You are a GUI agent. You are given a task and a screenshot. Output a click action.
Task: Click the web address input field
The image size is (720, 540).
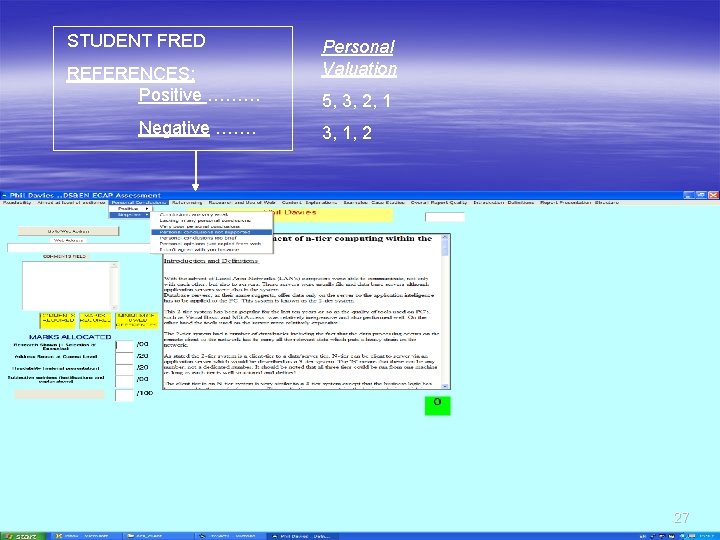(x=79, y=248)
